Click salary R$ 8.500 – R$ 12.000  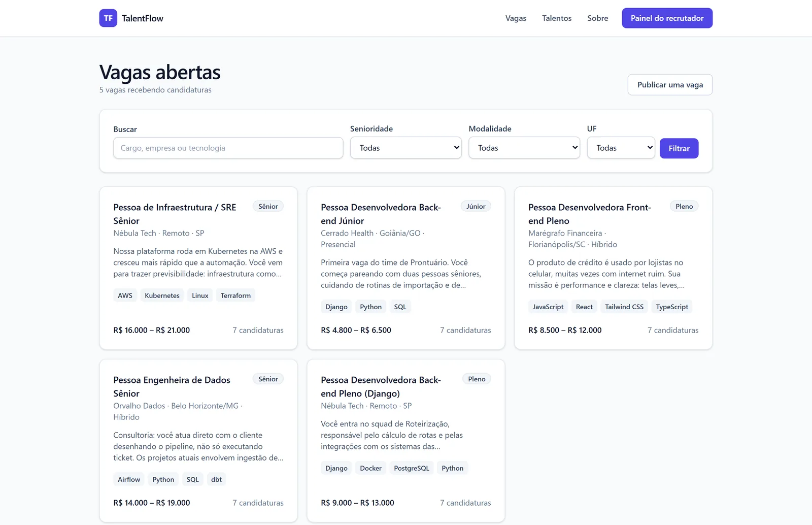pos(565,330)
